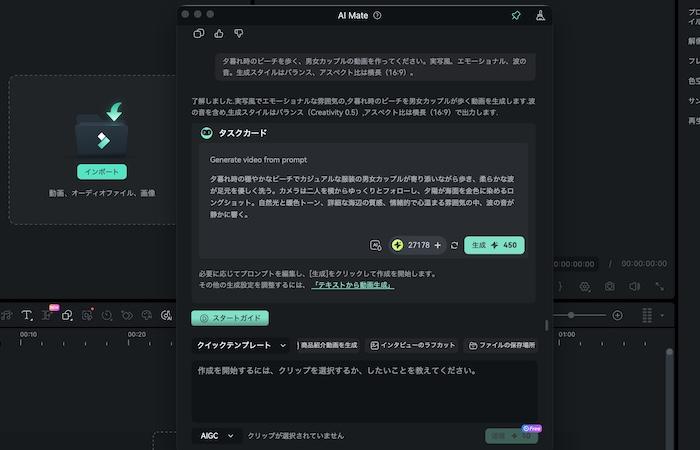
Task: Open the speed stopwatch tool in toolbar
Action: pos(107,315)
